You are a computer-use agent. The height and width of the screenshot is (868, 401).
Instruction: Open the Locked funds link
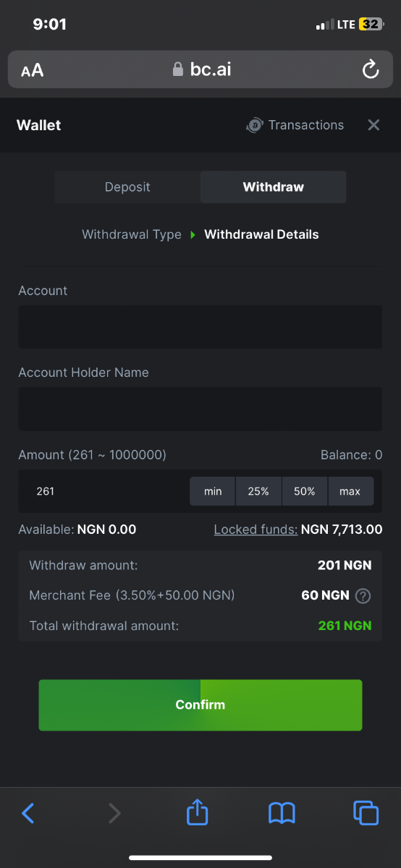(256, 529)
